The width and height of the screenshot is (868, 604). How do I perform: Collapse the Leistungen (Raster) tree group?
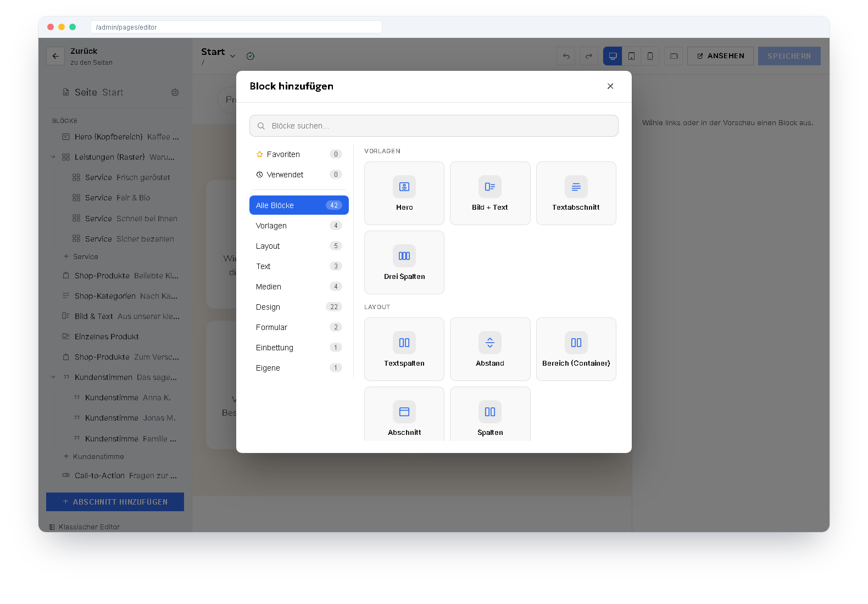[x=53, y=157]
